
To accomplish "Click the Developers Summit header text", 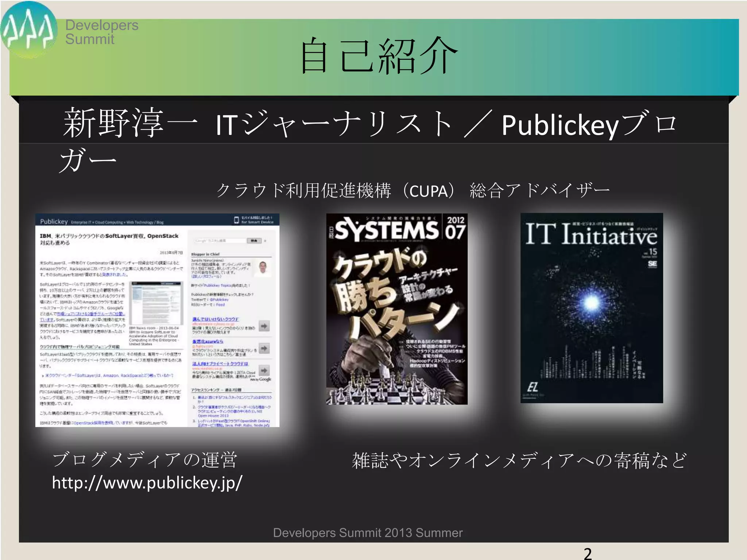I will pos(102,32).
